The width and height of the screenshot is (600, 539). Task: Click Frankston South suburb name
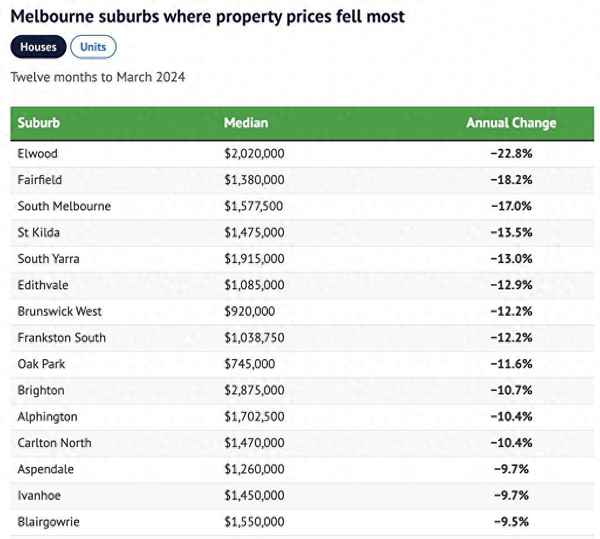(61, 338)
